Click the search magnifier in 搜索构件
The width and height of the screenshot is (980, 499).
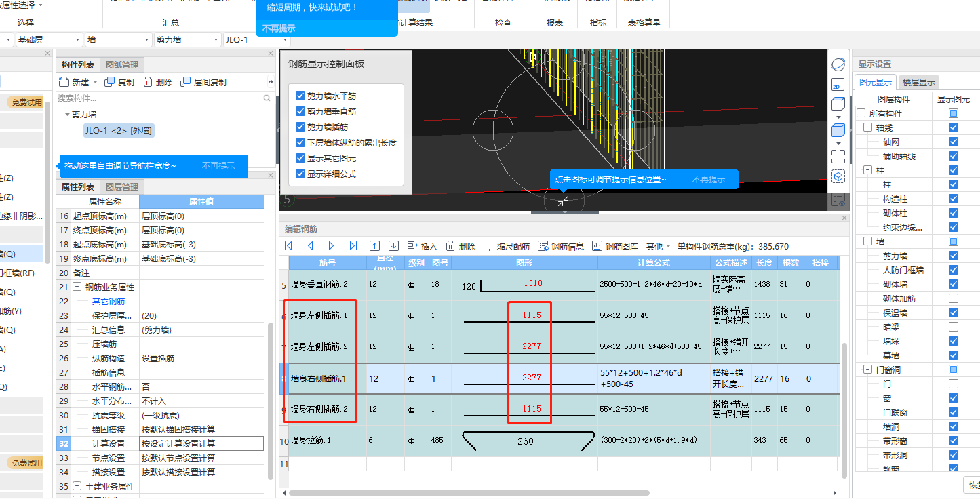(267, 98)
